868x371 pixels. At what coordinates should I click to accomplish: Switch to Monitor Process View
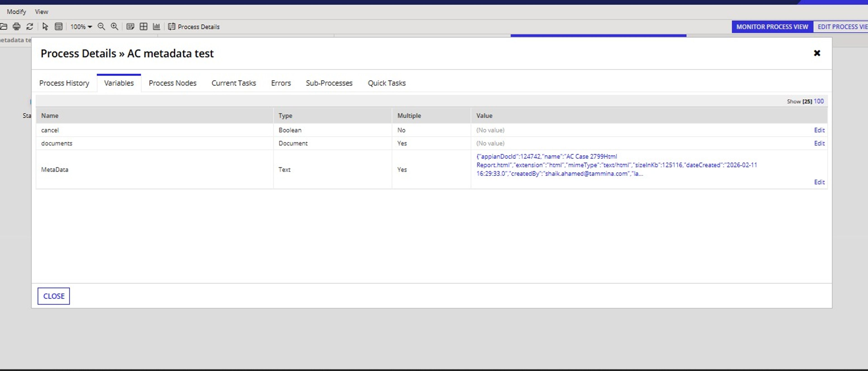772,27
